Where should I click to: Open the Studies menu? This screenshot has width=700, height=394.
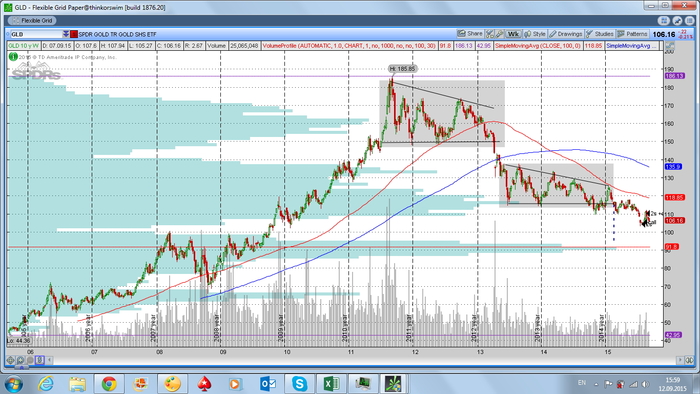point(600,34)
